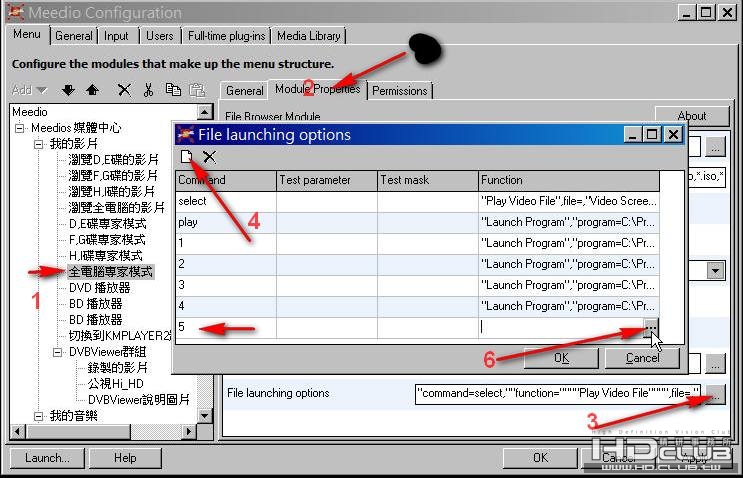Select tree item 全電腦專家模式
The height and width of the screenshot is (478, 743).
110,272
